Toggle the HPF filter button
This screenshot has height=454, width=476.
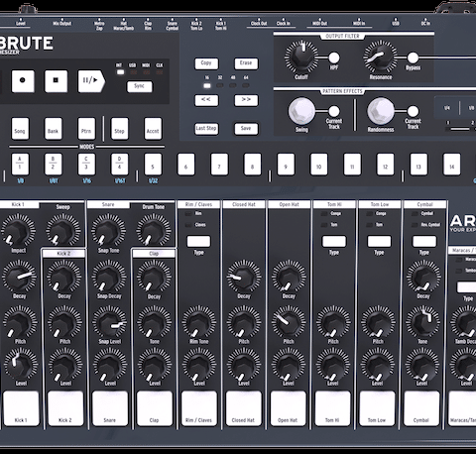point(334,57)
